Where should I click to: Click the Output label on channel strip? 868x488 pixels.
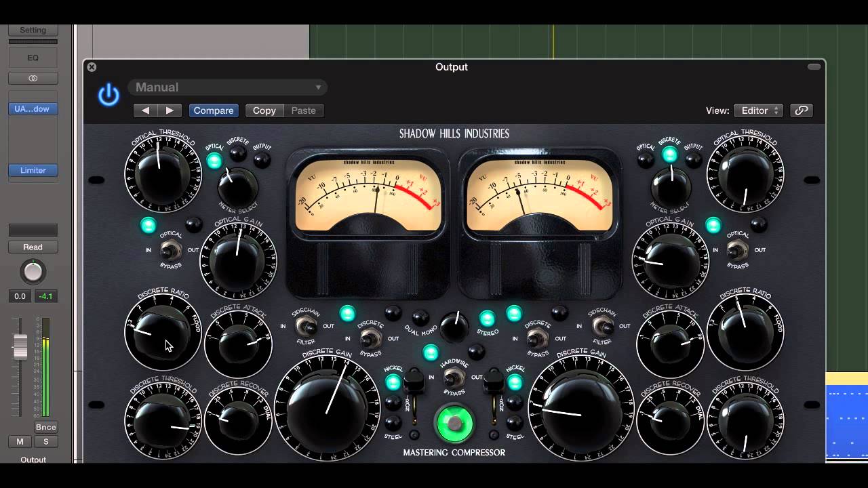click(33, 460)
